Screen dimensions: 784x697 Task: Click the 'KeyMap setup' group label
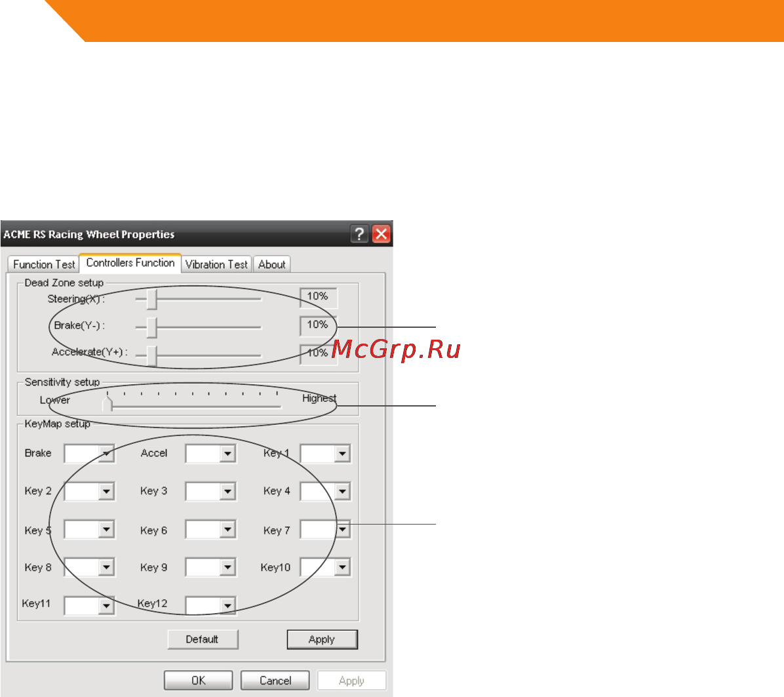tap(58, 424)
